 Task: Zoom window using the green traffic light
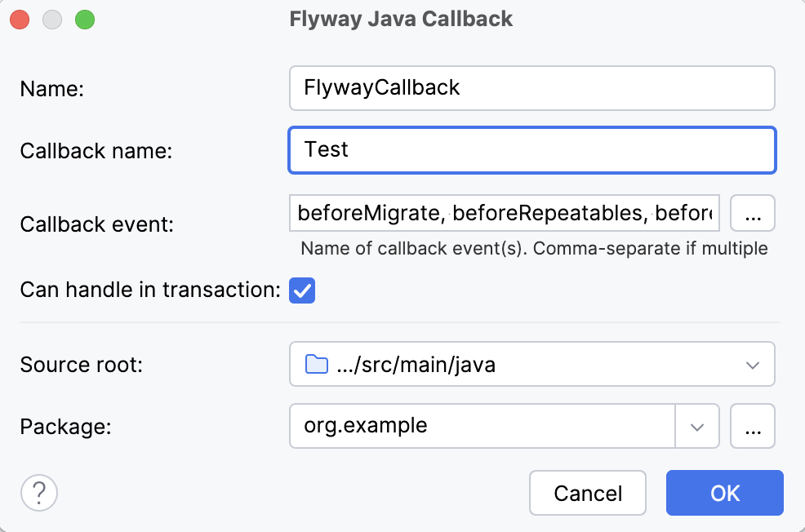click(83, 19)
